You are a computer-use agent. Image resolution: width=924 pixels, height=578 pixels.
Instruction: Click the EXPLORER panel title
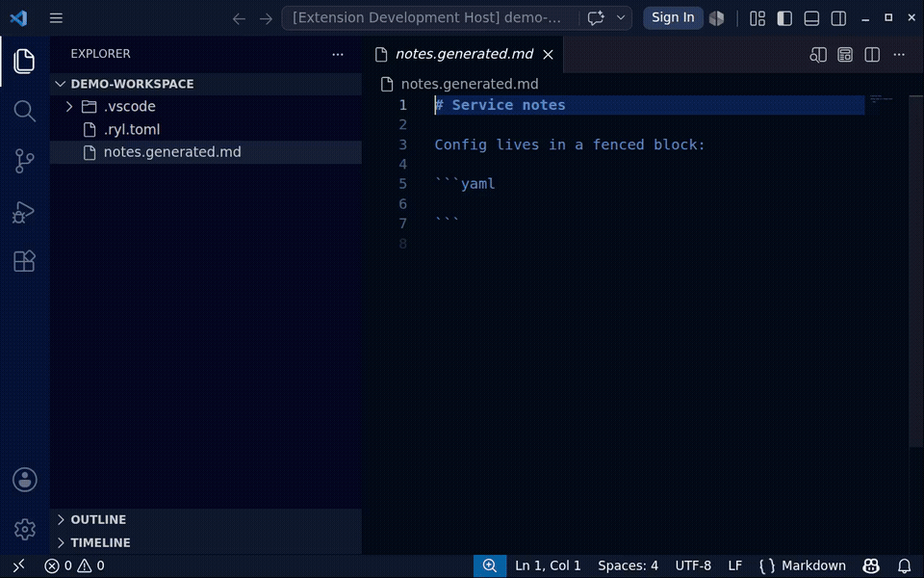click(101, 54)
